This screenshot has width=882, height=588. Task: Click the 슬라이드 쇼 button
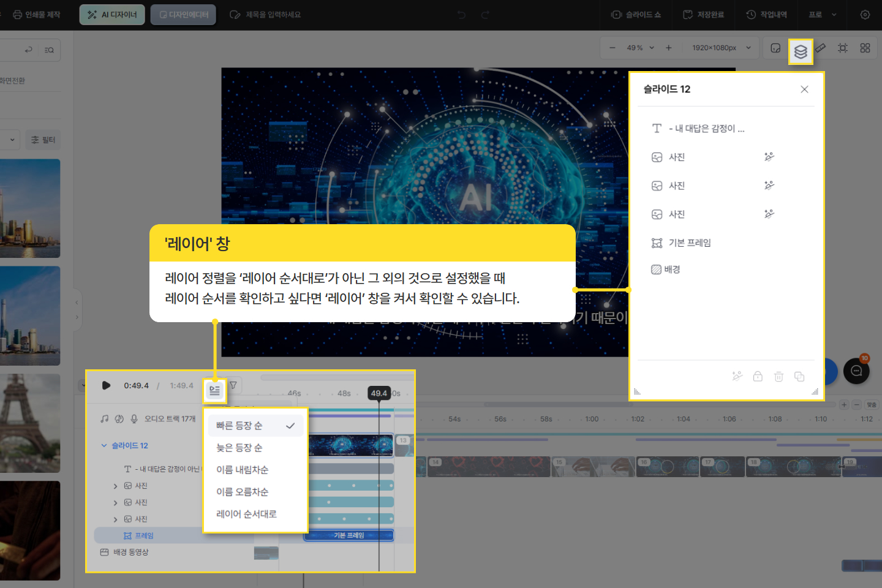(x=636, y=15)
